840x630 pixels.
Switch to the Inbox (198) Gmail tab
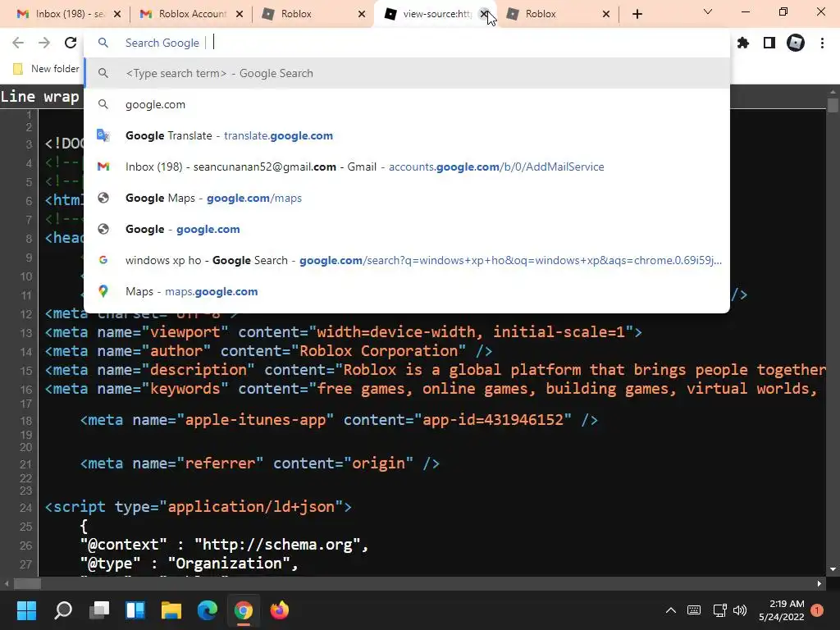[60, 14]
